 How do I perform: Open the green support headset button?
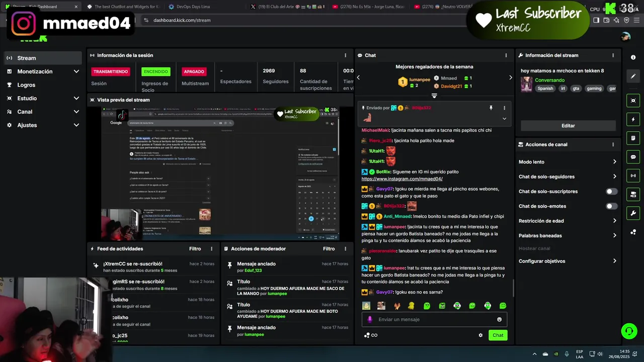pyautogui.click(x=629, y=331)
